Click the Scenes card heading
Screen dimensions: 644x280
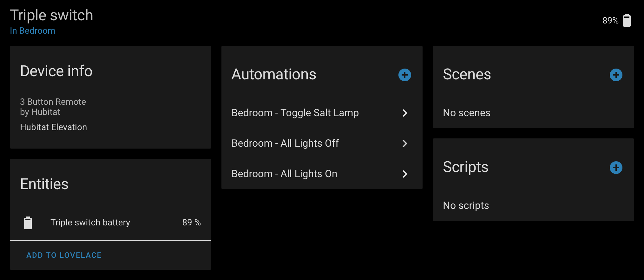point(467,74)
